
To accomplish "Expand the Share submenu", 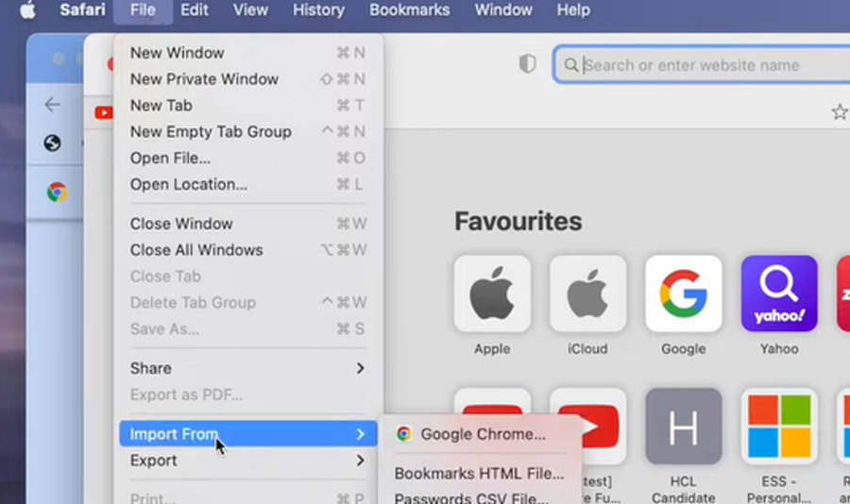I will [247, 368].
